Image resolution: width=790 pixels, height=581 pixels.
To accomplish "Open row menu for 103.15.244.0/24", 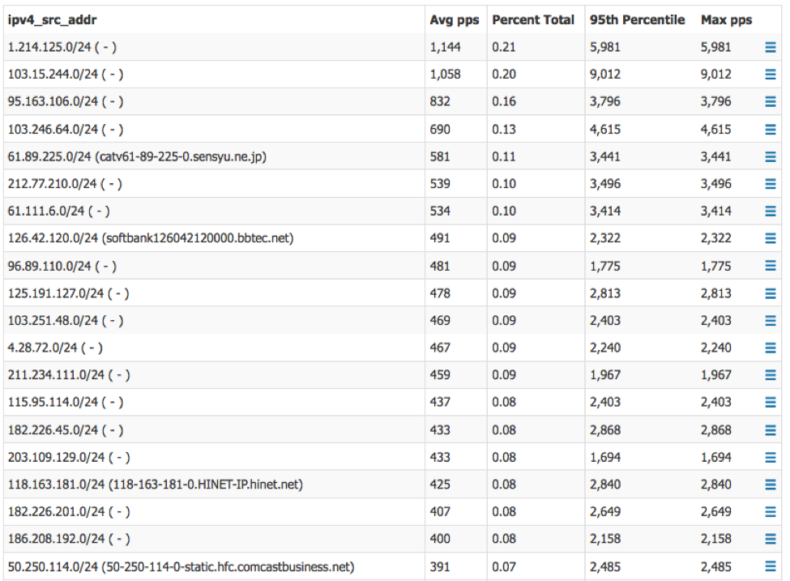I will tap(770, 75).
